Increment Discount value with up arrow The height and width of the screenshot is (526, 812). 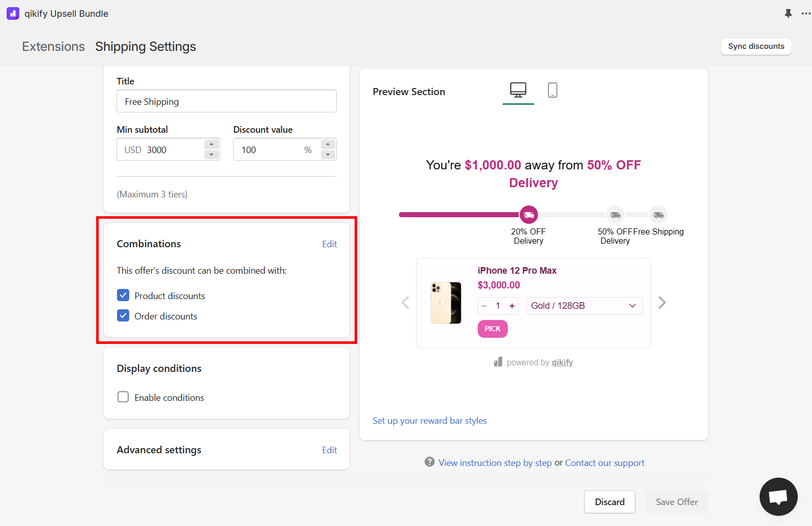pos(328,144)
